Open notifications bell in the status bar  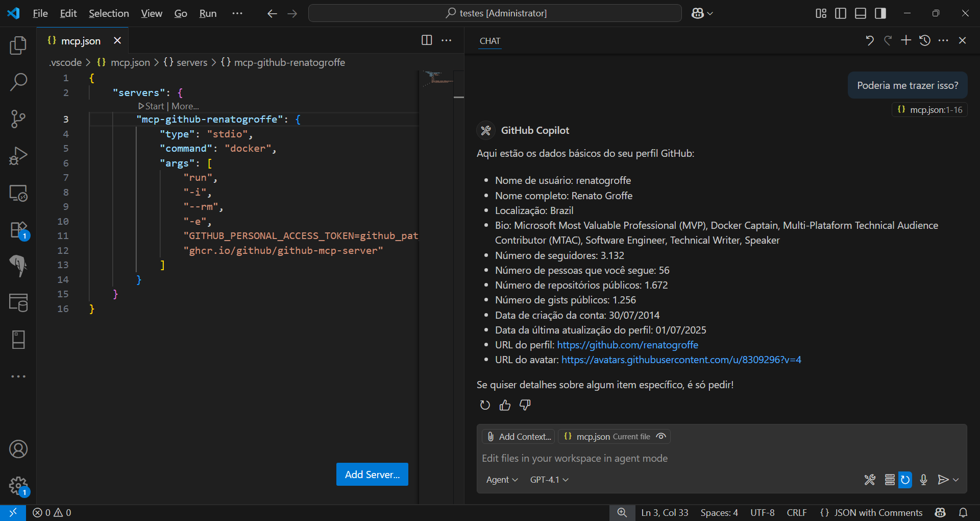point(963,512)
